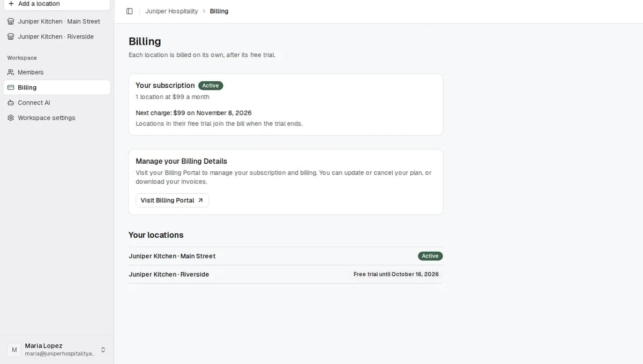Click '1 location at $99 a month' text
The height and width of the screenshot is (364, 643).
pyautogui.click(x=173, y=97)
